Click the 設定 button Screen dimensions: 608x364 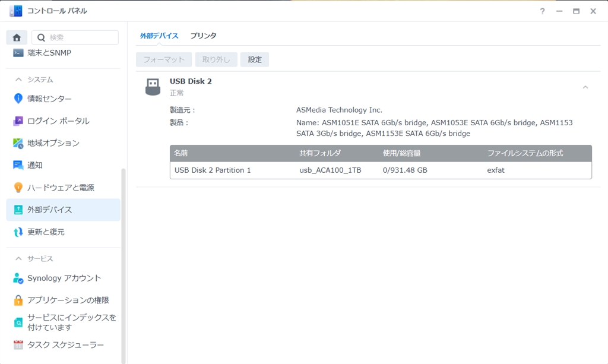coord(255,59)
